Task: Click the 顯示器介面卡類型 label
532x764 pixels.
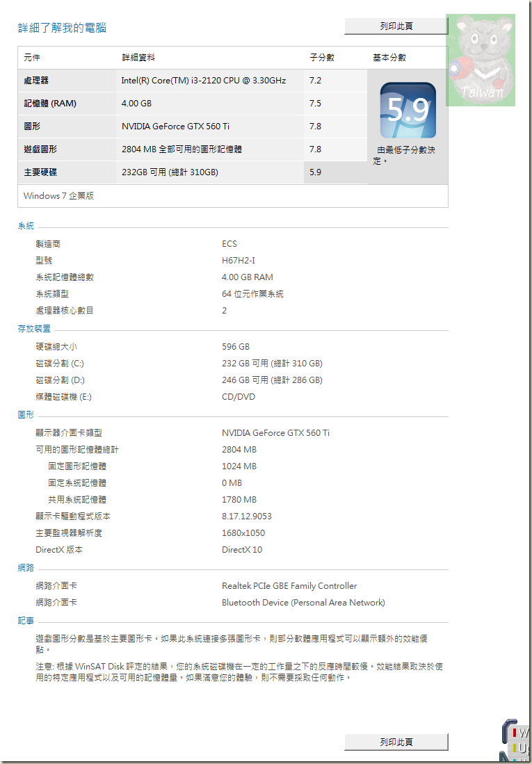Action: click(69, 432)
